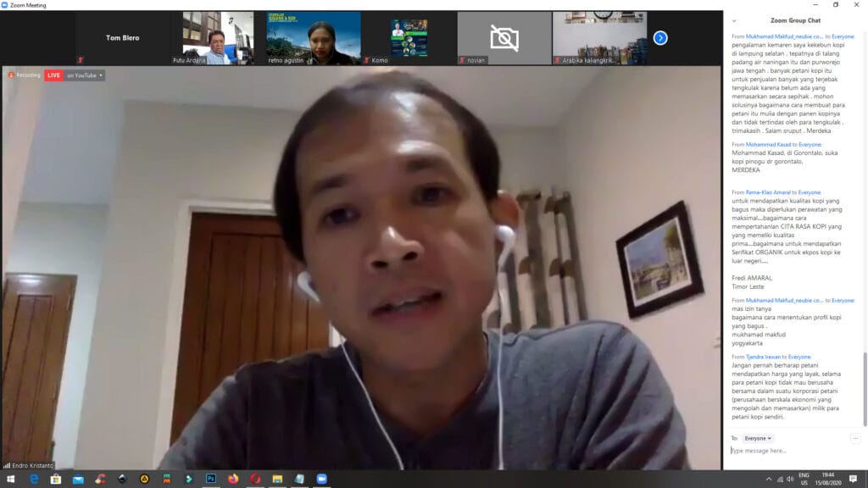Image resolution: width=868 pixels, height=488 pixels.
Task: Show hidden system tray icons
Action: (768, 480)
